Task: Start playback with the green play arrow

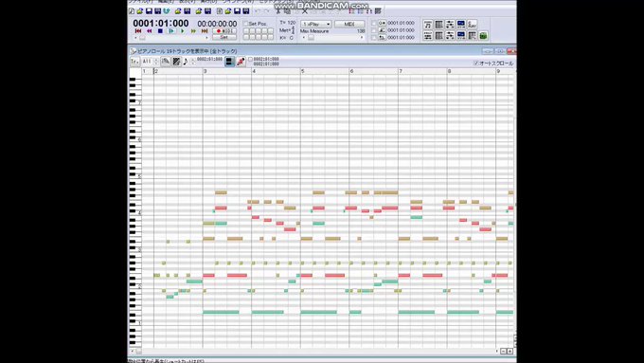Action: (x=183, y=31)
